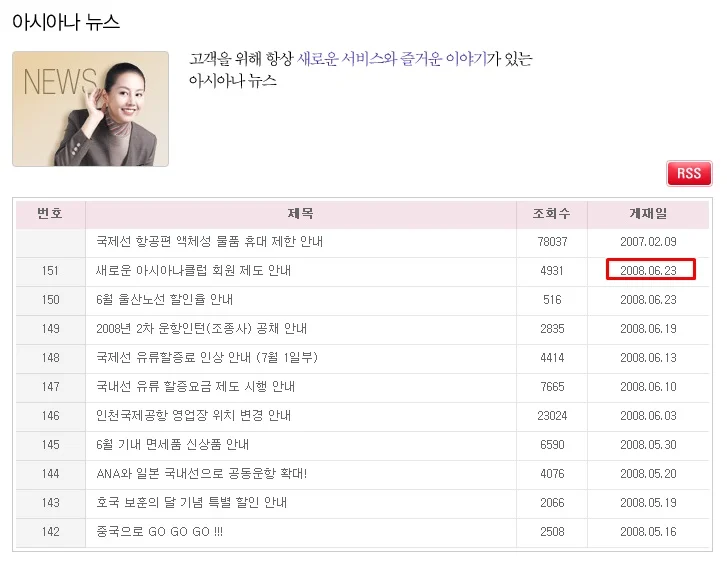Open 'ANA와 일본 국내선으로 공동운항 확대!'
Screen dimensions: 727x563
(x=202, y=473)
